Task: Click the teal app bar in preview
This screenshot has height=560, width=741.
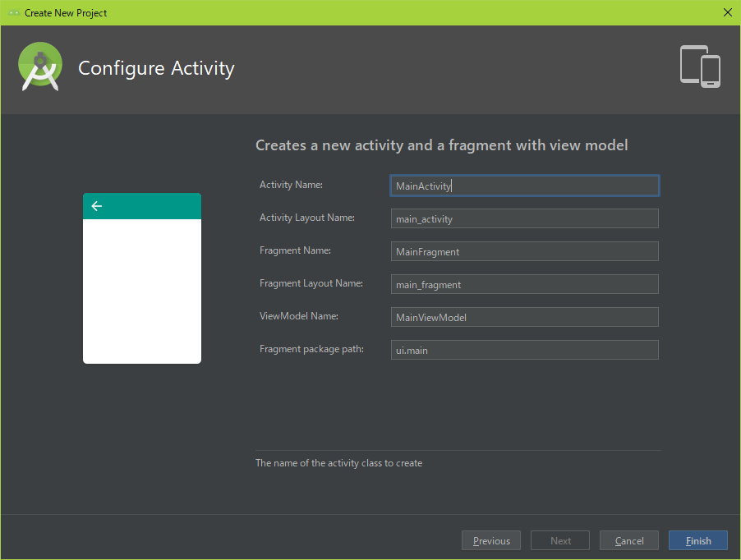Action: 142,206
